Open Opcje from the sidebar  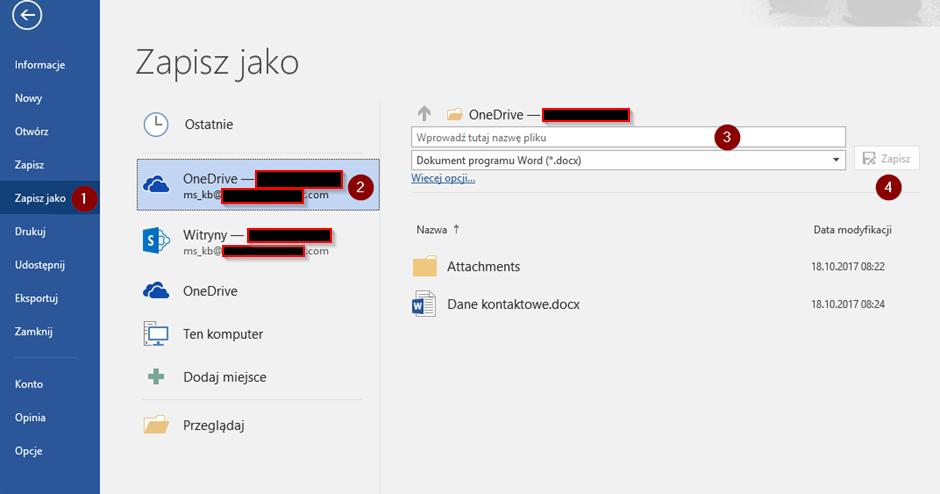(x=28, y=451)
